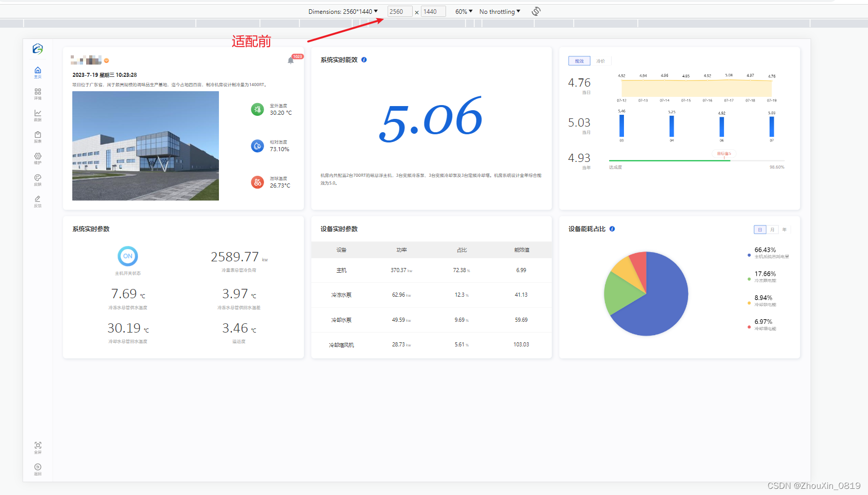868x495 pixels.
Task: Open 反馈 feedback pencil in sidebar
Action: [37, 201]
